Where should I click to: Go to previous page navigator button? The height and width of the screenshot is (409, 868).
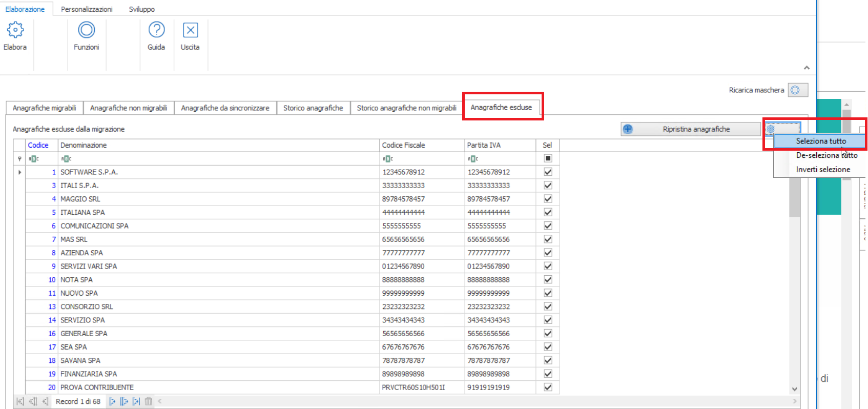tap(33, 401)
